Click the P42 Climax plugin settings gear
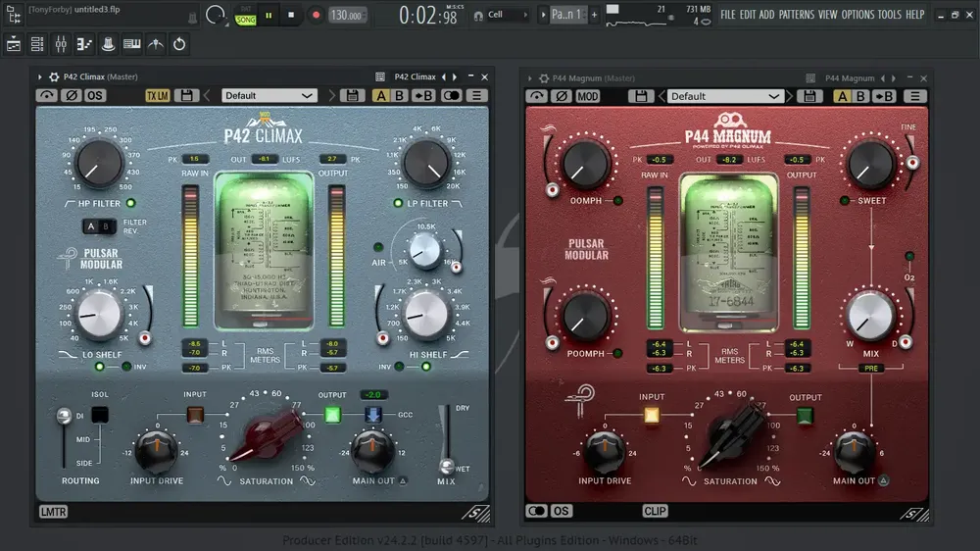This screenshot has height=551, width=980. coord(54,76)
